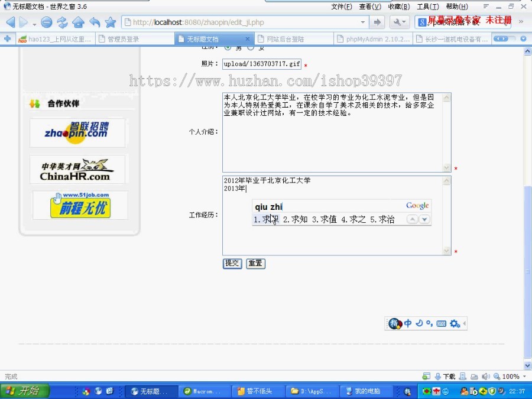Open the 中华英才网 ChinaHR.com partner logo

(x=77, y=169)
